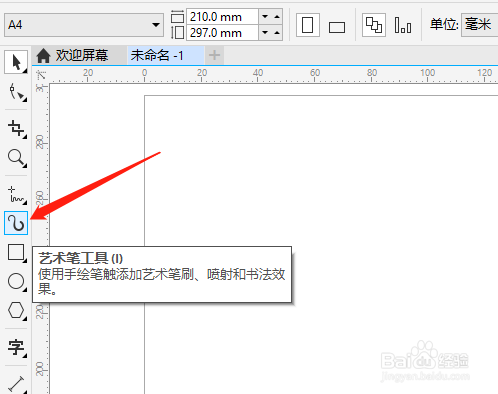Select the Pick (arrow) tool

(x=16, y=62)
